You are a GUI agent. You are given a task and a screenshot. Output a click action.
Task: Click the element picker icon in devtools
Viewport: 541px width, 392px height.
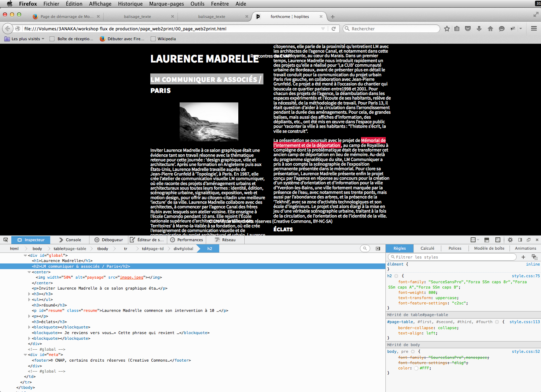[x=6, y=240]
